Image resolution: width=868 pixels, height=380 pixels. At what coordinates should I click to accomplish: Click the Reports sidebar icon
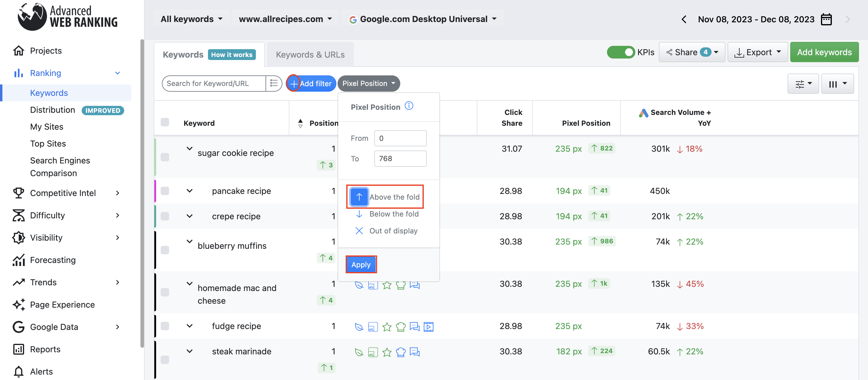[x=18, y=349]
